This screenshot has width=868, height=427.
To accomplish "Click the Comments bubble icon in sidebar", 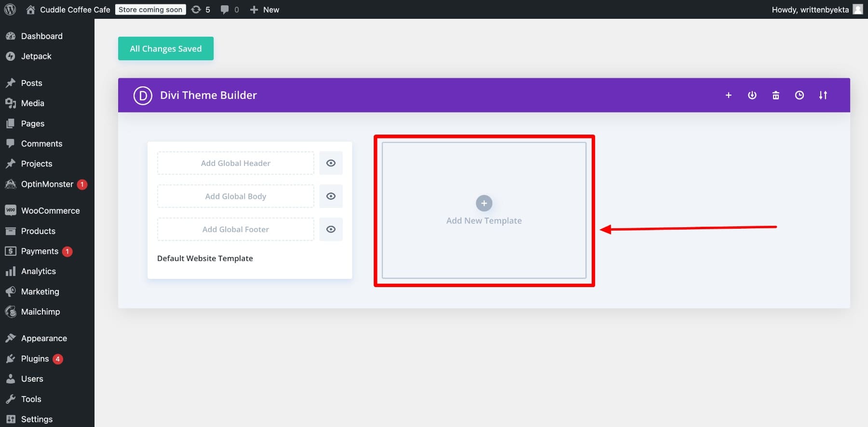I will point(11,144).
